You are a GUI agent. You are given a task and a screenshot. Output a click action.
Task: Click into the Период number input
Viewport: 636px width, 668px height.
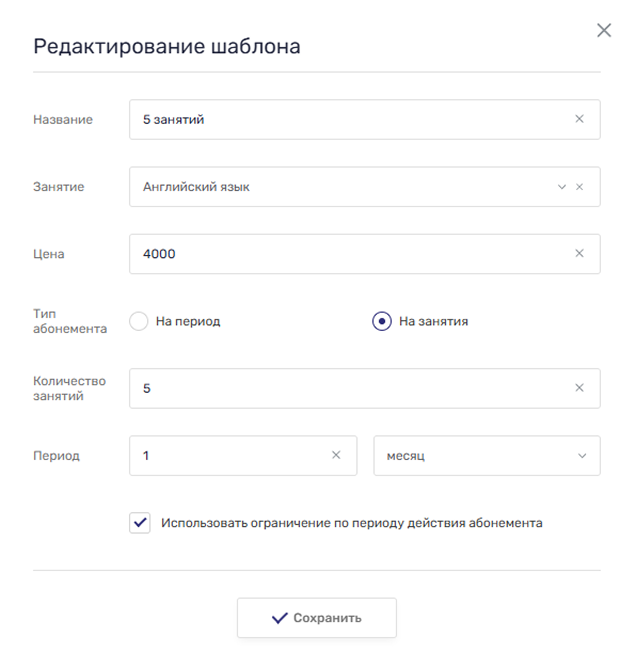point(230,455)
